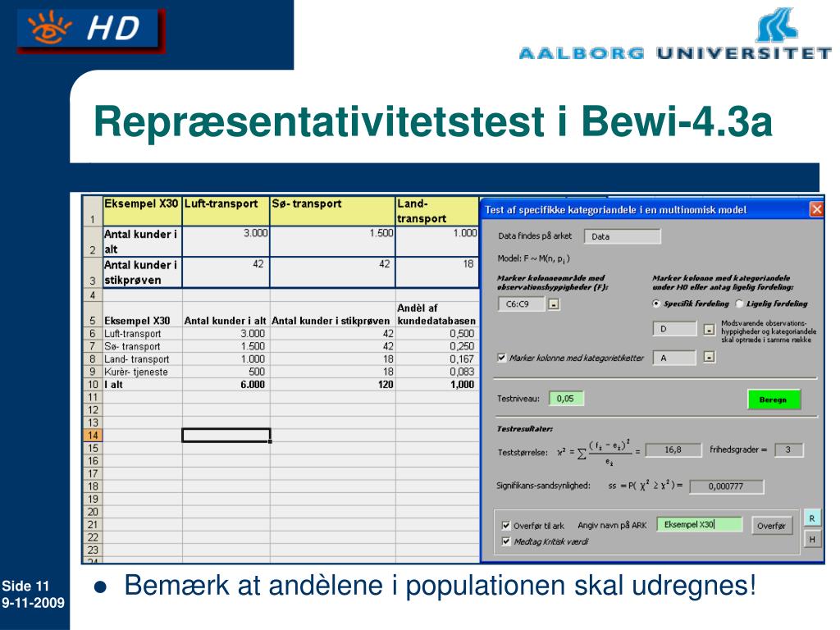Click range selector button beside field D
This screenshot has height=630, width=840.
pyautogui.click(x=709, y=329)
